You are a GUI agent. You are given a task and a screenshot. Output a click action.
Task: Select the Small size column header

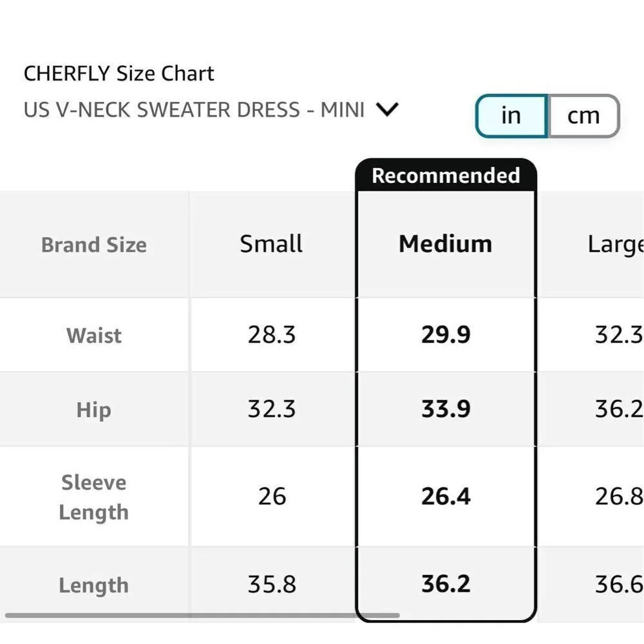point(270,244)
